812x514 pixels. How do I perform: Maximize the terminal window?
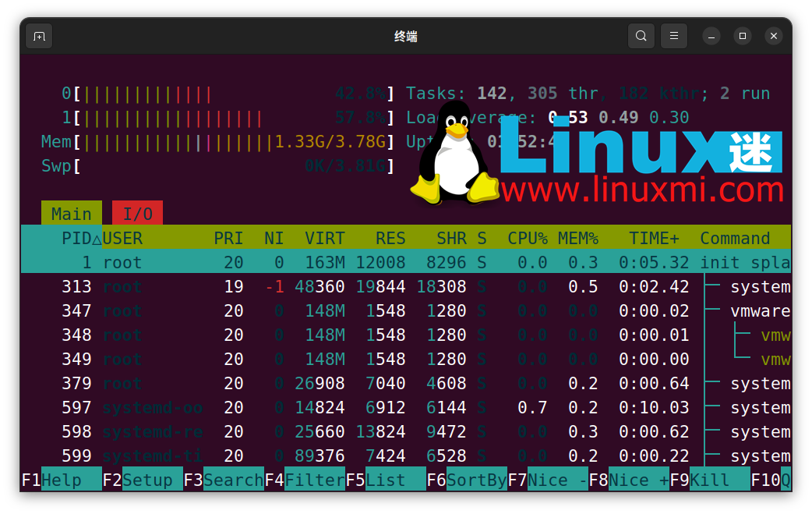tap(743, 37)
